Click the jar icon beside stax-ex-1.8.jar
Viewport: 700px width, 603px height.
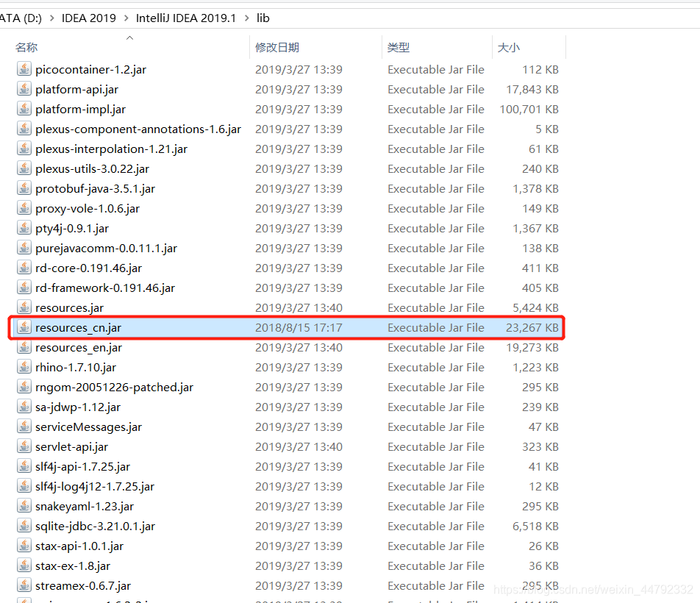click(x=24, y=566)
